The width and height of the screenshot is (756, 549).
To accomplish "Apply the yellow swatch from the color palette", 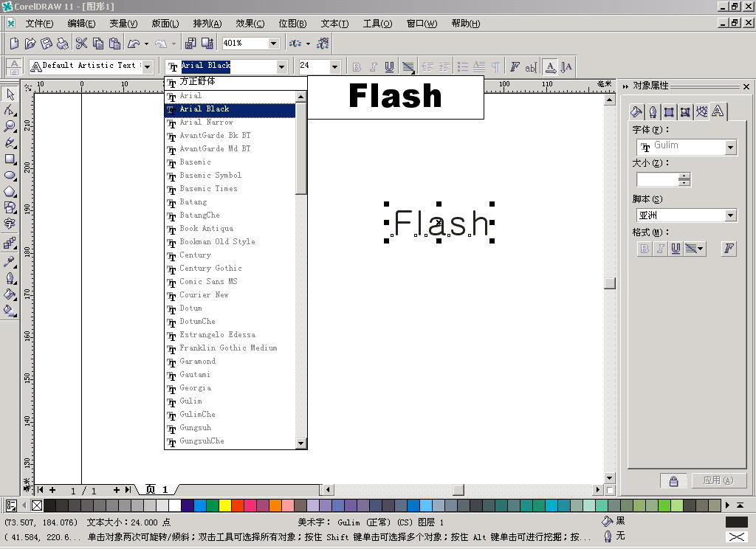I will tap(225, 505).
